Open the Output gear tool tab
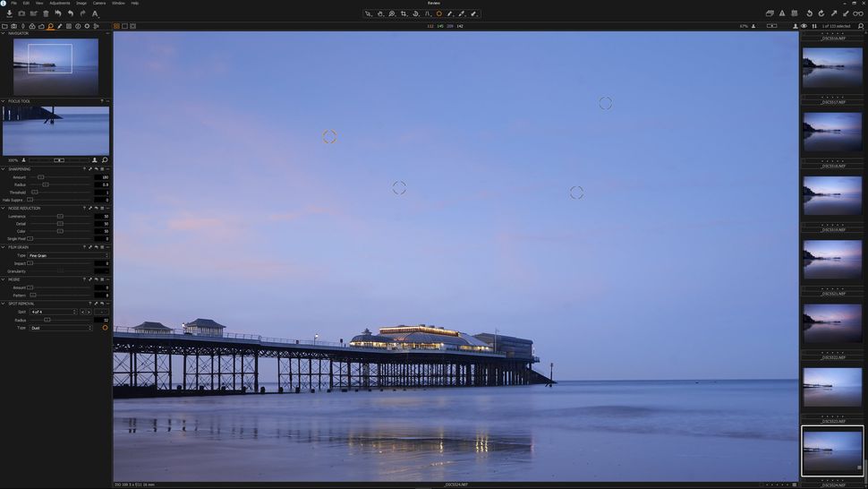This screenshot has width=868, height=489. [x=87, y=26]
